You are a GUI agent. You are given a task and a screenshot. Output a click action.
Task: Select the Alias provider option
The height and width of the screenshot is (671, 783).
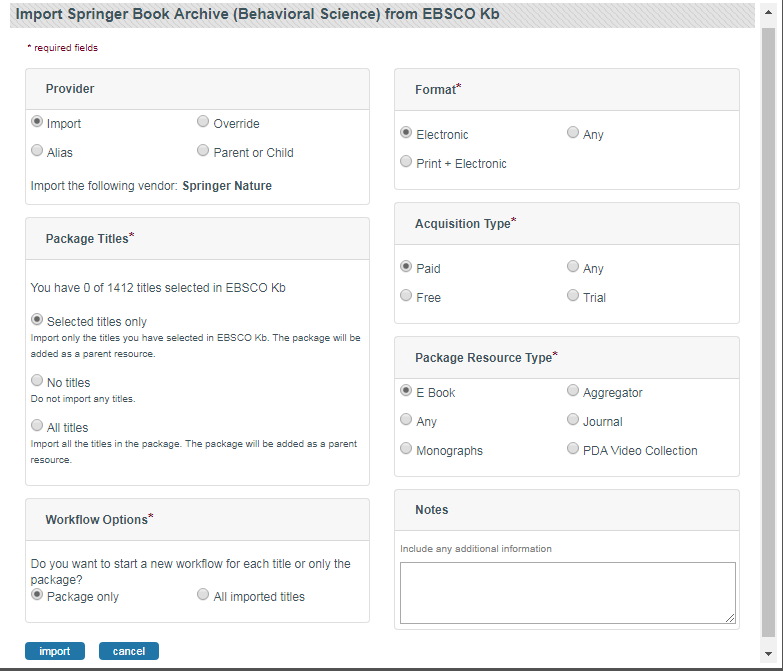[37, 150]
